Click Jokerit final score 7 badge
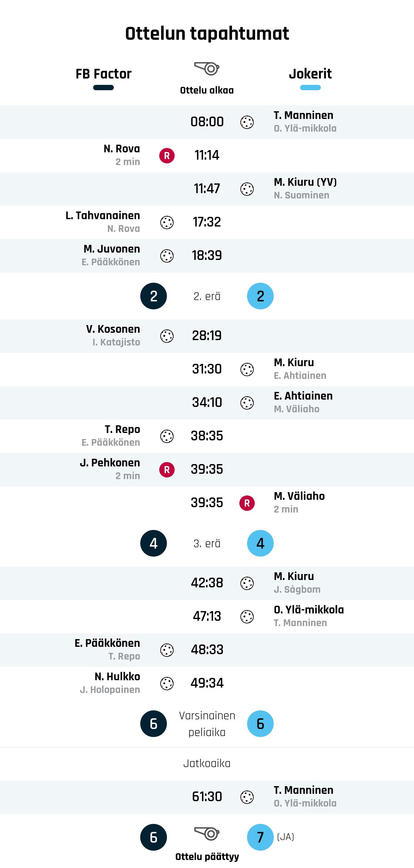Screen dimensions: 414x868 260,837
